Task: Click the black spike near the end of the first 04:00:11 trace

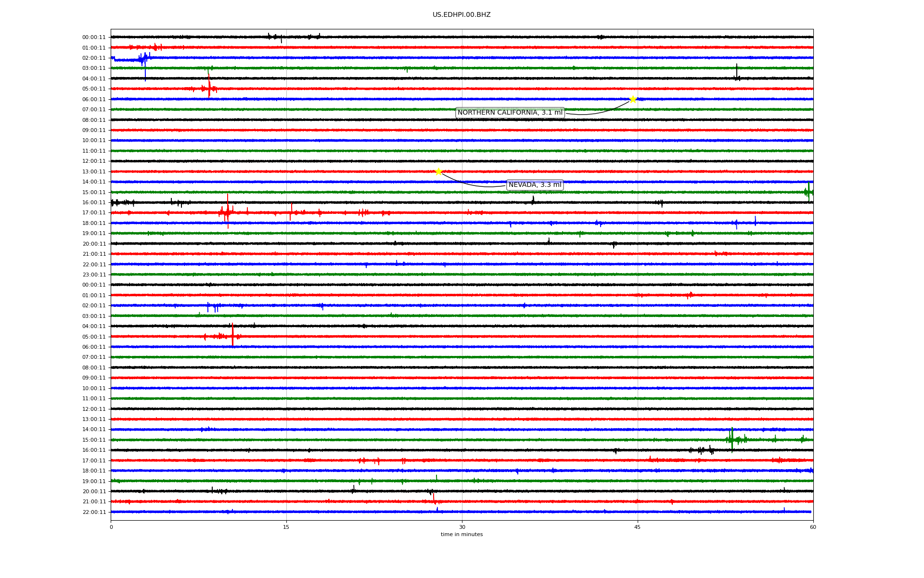Action: pos(736,73)
